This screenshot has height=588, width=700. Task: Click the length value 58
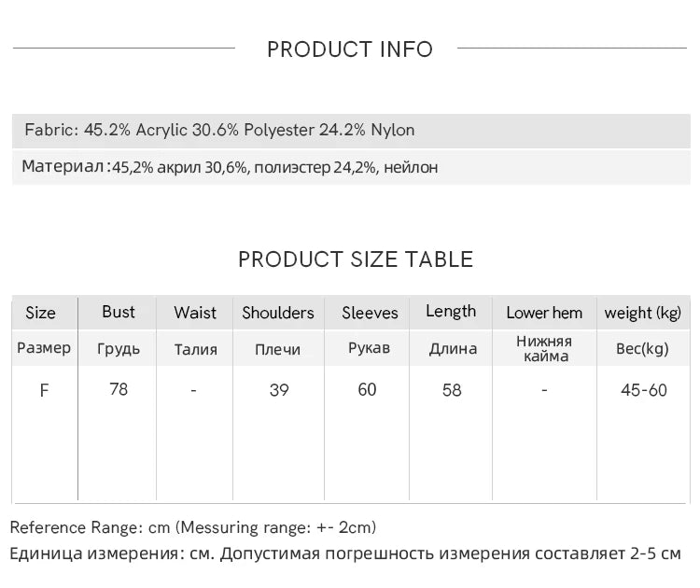(452, 390)
